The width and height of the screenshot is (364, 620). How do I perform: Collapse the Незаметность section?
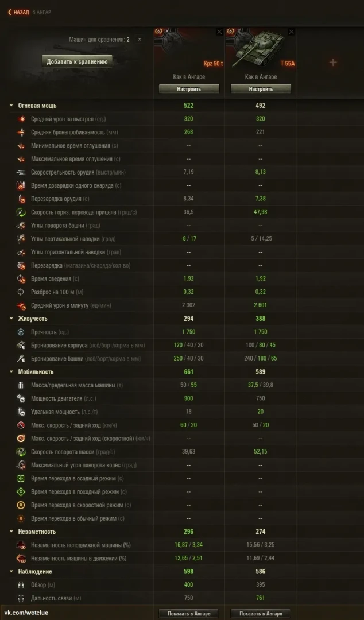click(x=11, y=532)
